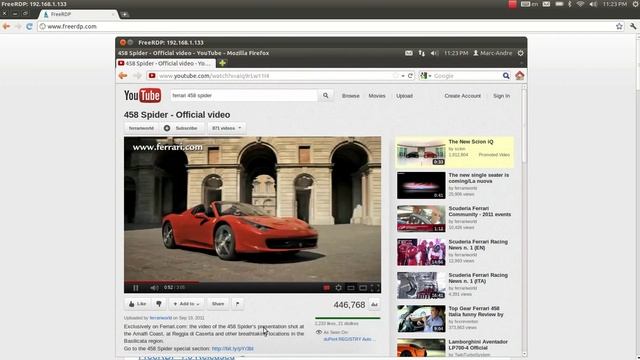640x360 pixels.
Task: Open host system volume indicator
Action: coord(593,4)
